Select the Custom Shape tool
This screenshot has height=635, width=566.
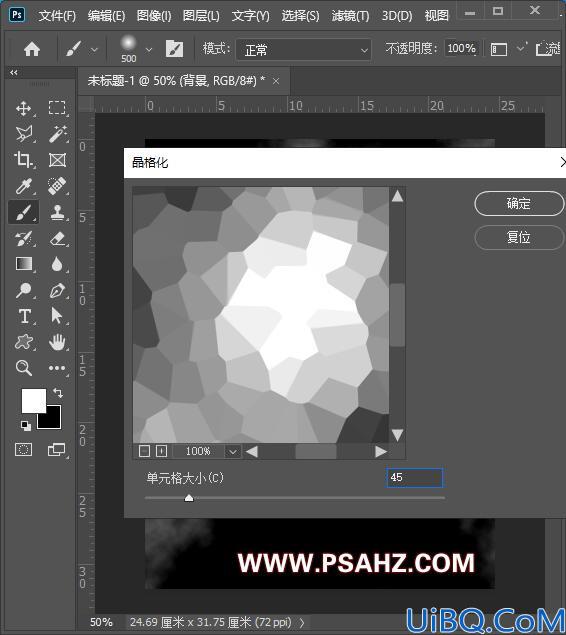pyautogui.click(x=23, y=342)
